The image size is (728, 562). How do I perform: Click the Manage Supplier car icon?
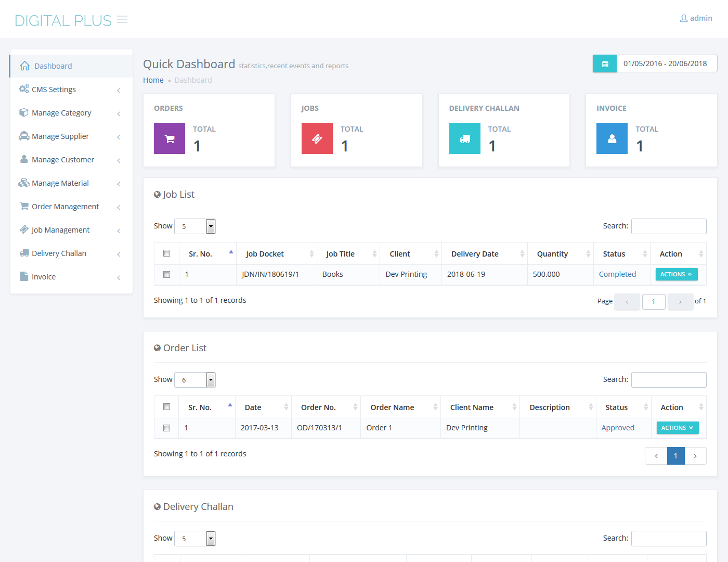tap(24, 136)
